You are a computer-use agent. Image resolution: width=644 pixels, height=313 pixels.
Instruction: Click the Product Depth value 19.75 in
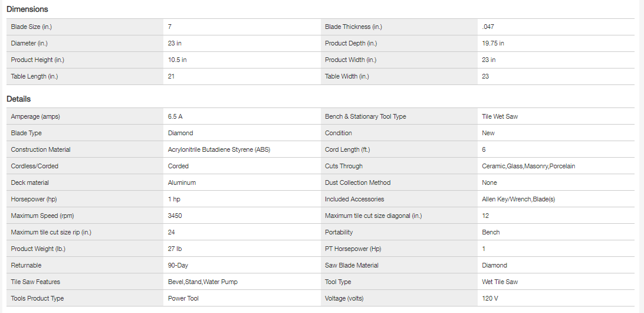(x=492, y=43)
